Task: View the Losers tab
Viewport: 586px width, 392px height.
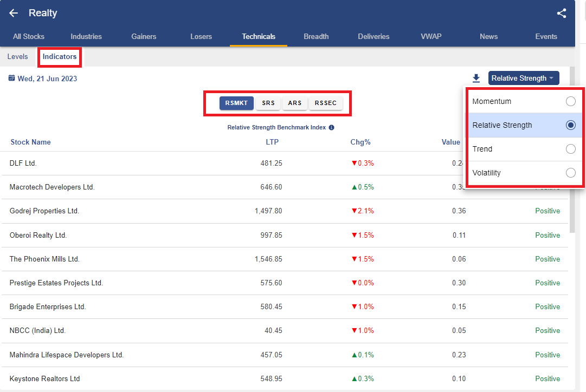Action: point(201,37)
